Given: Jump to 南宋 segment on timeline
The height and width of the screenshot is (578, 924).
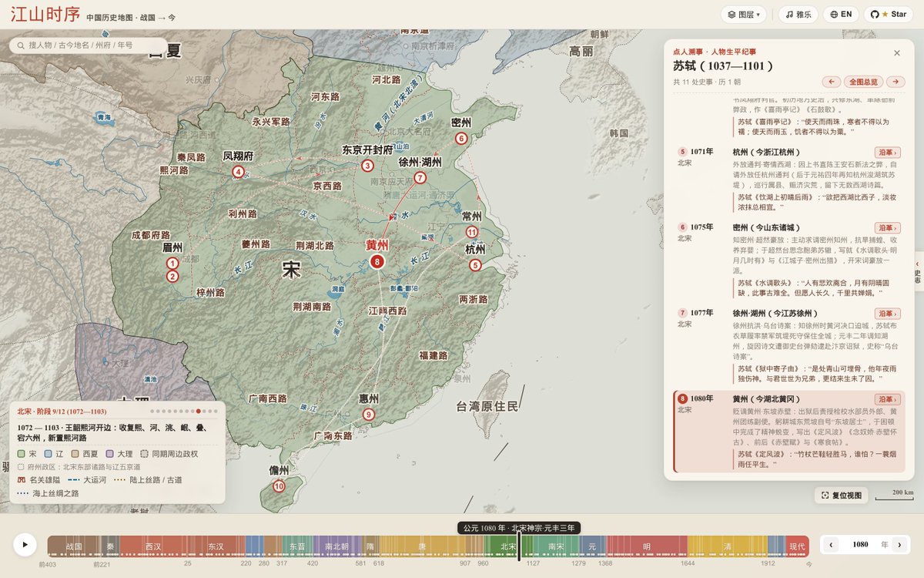Looking at the screenshot, I should (x=555, y=546).
